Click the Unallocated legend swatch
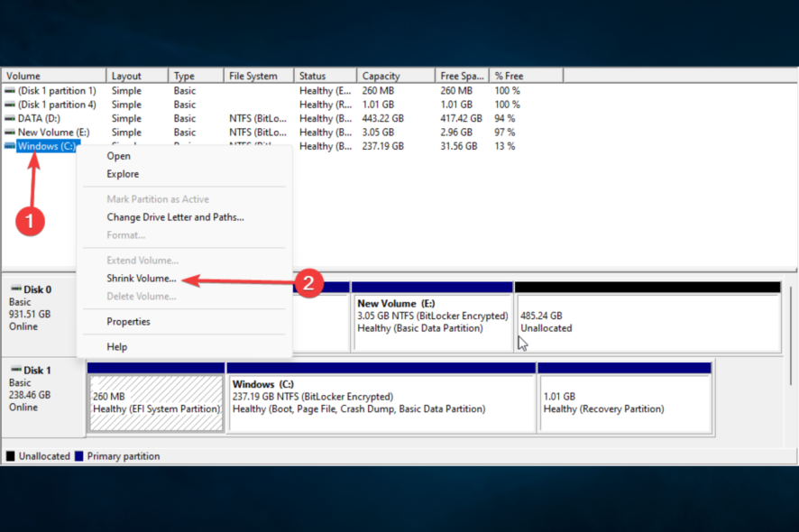 click(x=10, y=455)
